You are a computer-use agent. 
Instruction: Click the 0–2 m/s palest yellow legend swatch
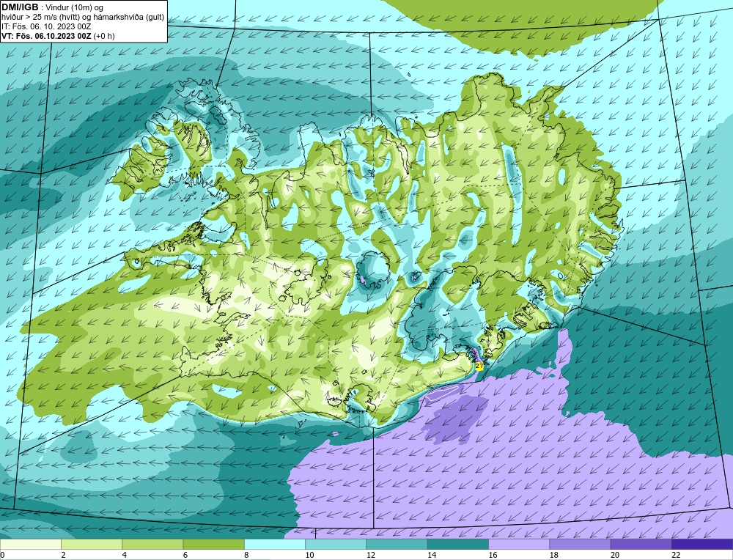coord(30,545)
